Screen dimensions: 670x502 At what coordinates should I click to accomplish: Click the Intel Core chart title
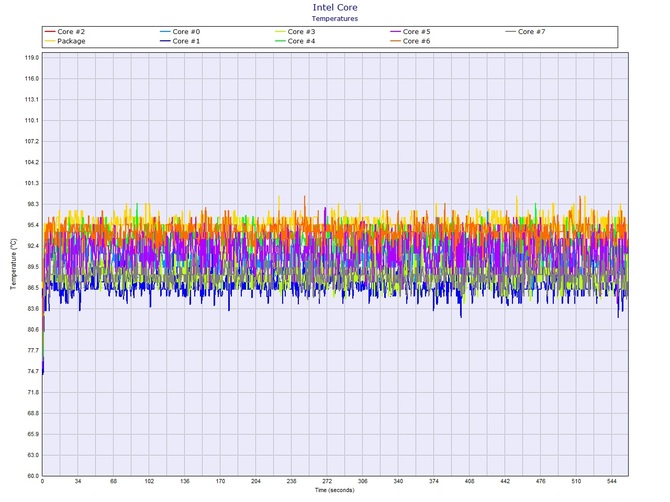coord(334,7)
